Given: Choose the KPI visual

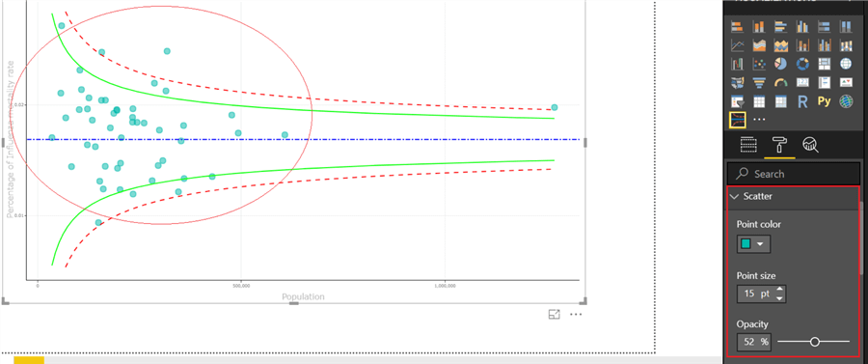Looking at the screenshot, I should (x=846, y=83).
